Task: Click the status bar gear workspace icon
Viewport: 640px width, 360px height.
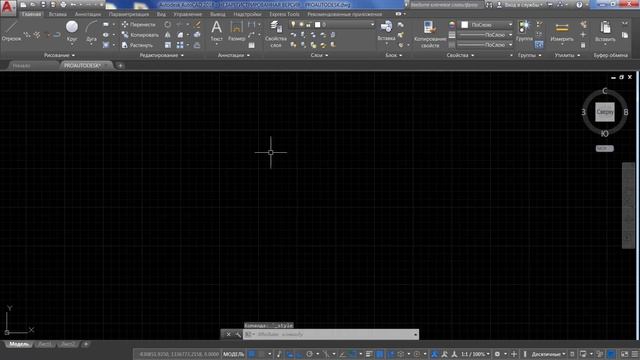Action: [497, 354]
